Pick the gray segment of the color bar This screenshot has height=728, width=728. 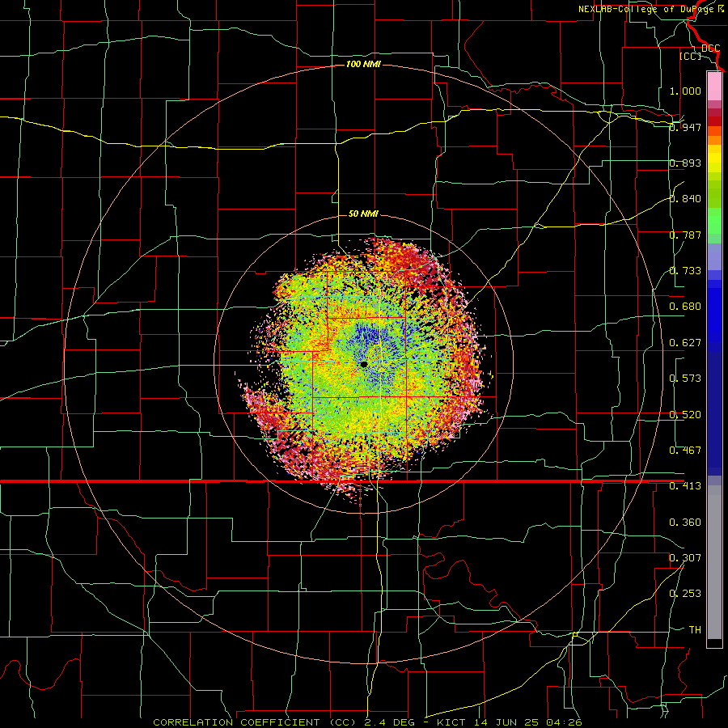coord(714,562)
